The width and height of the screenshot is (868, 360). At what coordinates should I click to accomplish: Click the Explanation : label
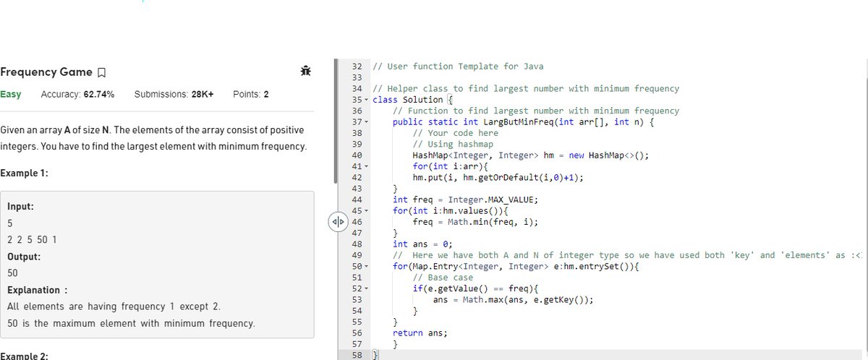point(38,291)
